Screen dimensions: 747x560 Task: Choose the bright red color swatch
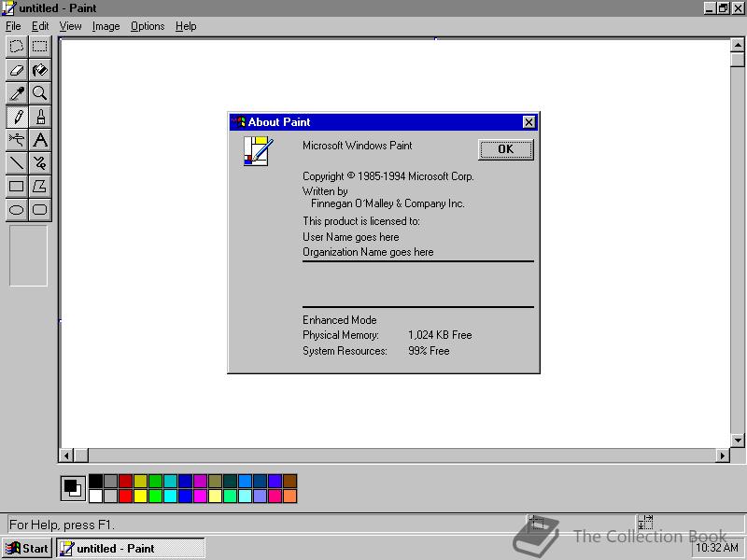pos(125,497)
